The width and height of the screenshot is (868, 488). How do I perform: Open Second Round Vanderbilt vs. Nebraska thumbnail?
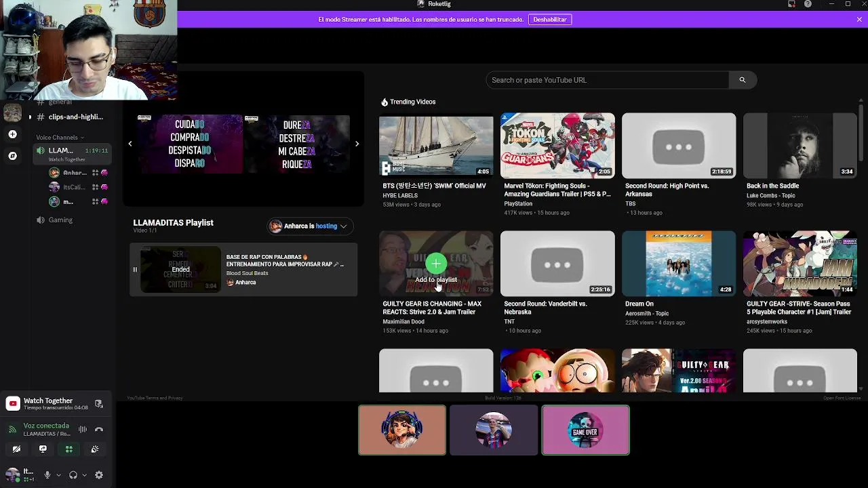557,263
